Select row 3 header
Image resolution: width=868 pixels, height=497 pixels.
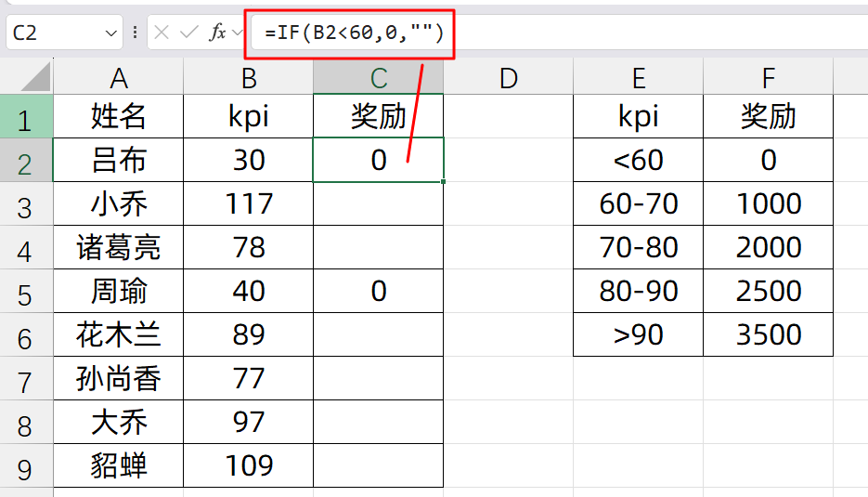(x=26, y=203)
